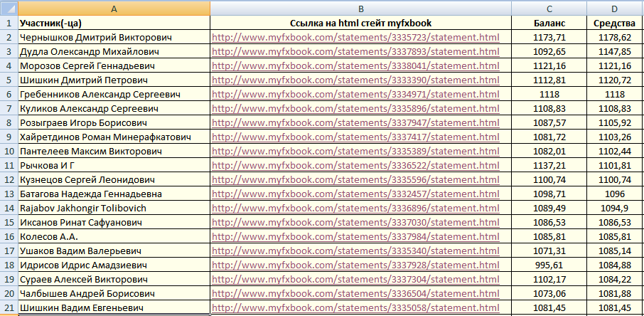Select cell 'Пантелеев Максим Викторович'
644x316 pixels.
pos(114,151)
